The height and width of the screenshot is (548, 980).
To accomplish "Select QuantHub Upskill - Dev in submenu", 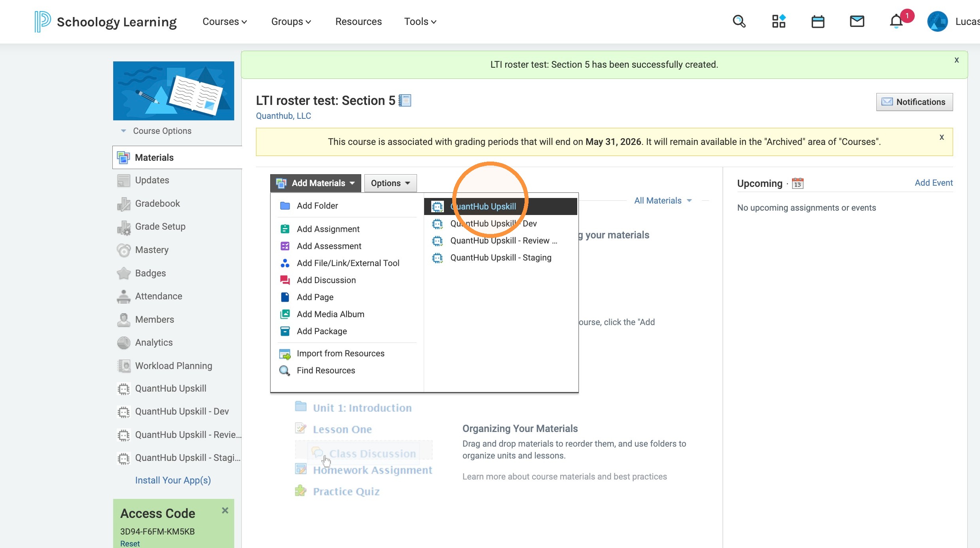I will click(500, 223).
